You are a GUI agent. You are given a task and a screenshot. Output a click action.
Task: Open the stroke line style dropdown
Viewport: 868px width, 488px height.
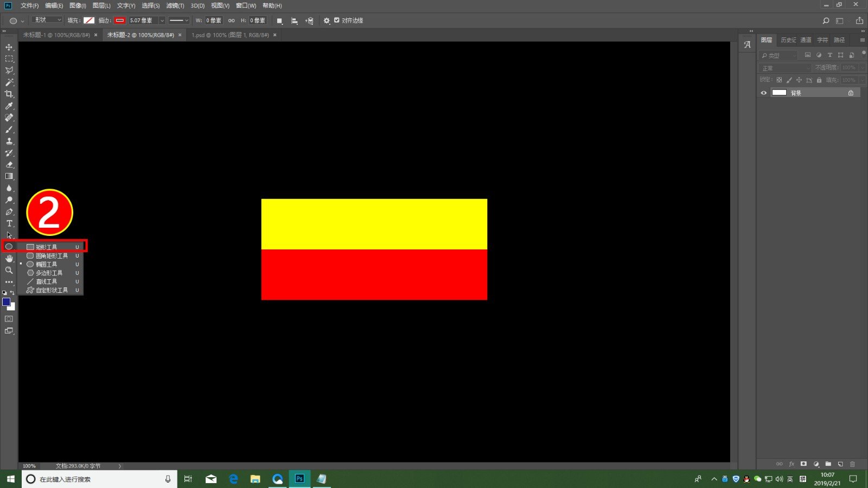178,21
